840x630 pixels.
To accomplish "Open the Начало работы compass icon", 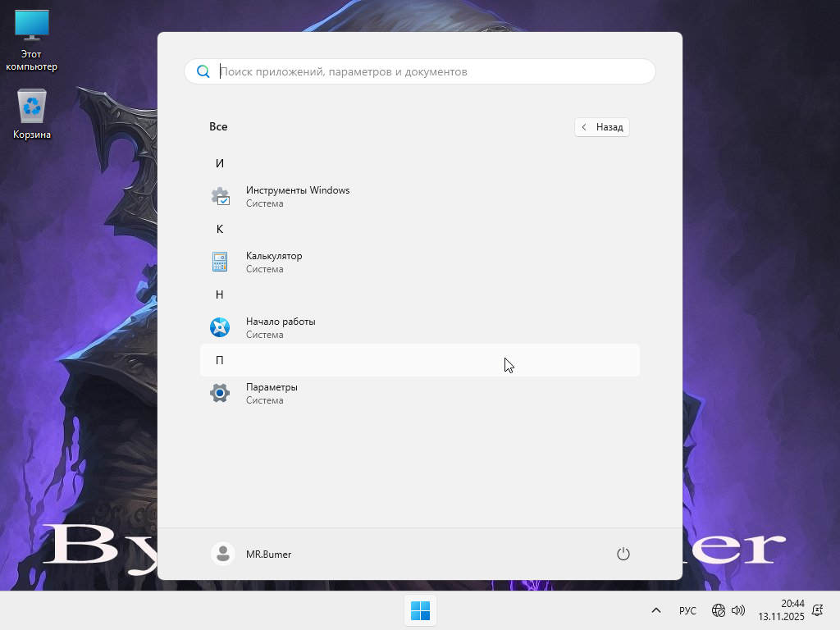I will click(x=220, y=327).
